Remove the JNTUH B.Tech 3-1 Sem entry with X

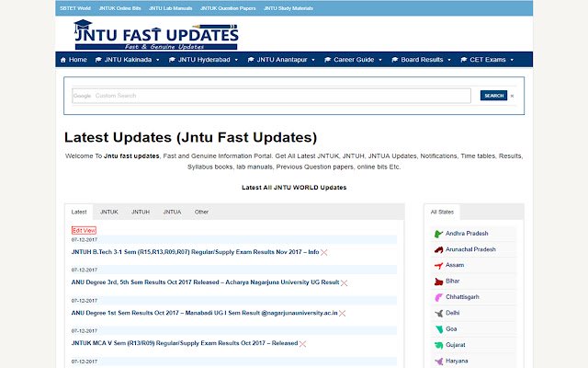coord(324,252)
